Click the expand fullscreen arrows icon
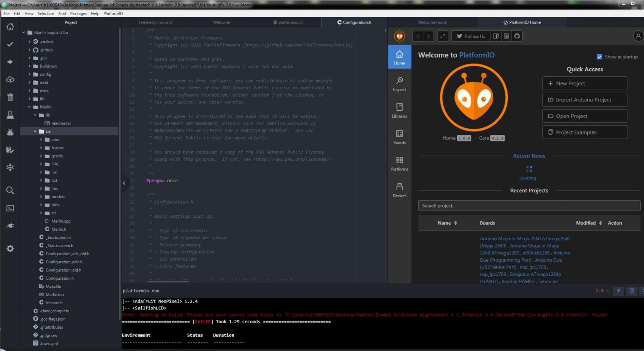This screenshot has width=644, height=351. point(443,36)
